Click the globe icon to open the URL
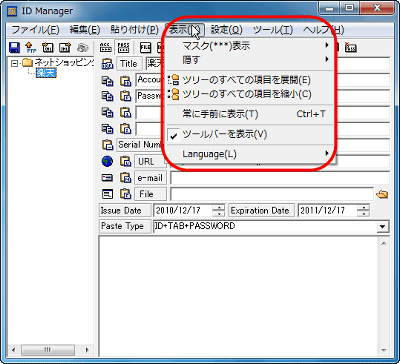The width and height of the screenshot is (400, 364). (x=107, y=161)
